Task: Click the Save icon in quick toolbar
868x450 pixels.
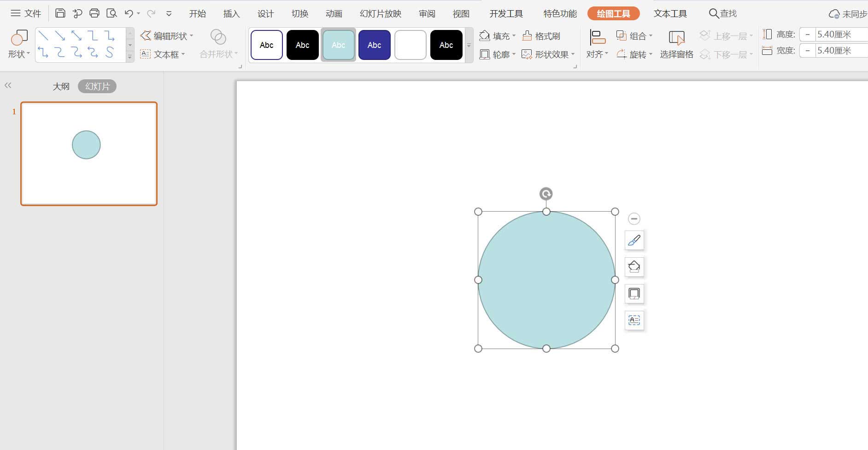Action: 60,13
